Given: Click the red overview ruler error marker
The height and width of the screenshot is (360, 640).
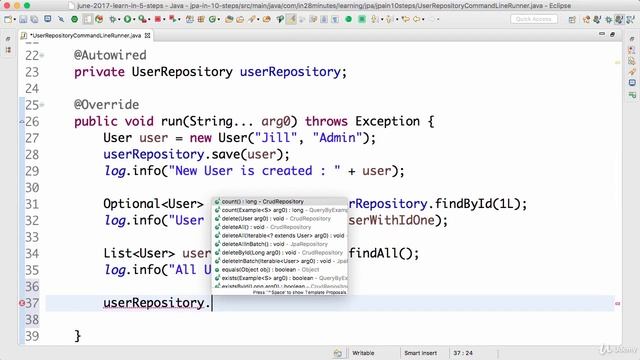Looking at the screenshot, I should coord(617,303).
